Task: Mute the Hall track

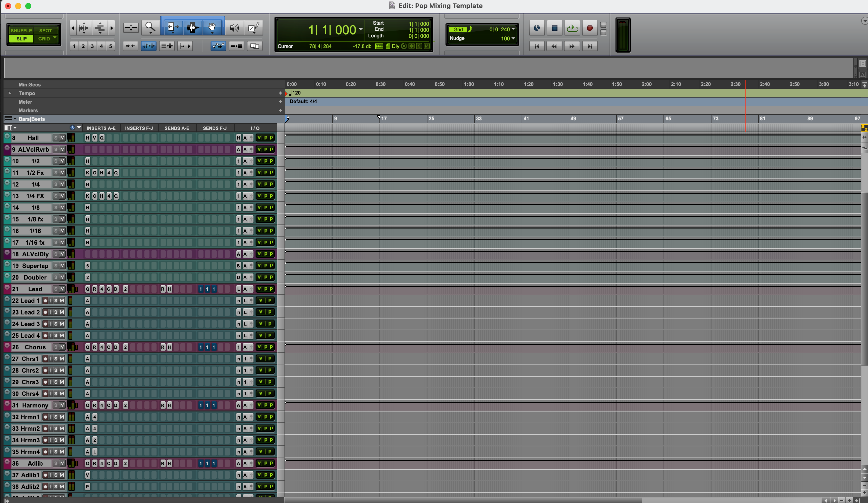Action: pyautogui.click(x=62, y=138)
